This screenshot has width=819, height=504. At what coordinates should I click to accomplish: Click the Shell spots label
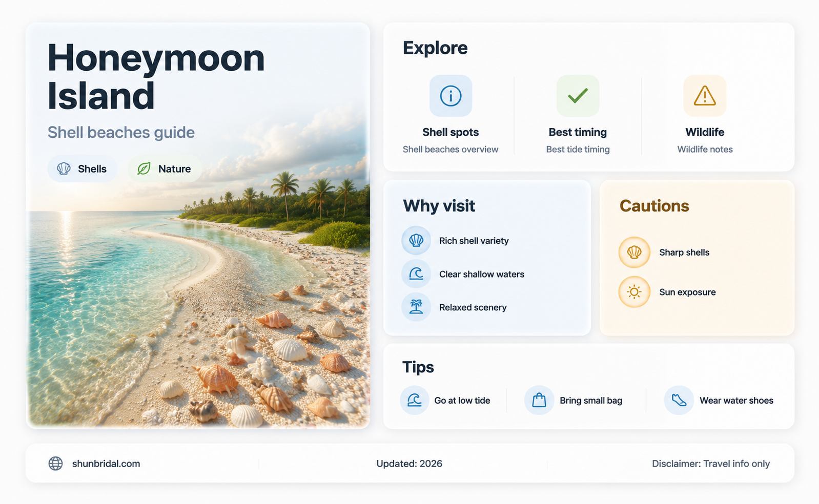click(x=451, y=132)
